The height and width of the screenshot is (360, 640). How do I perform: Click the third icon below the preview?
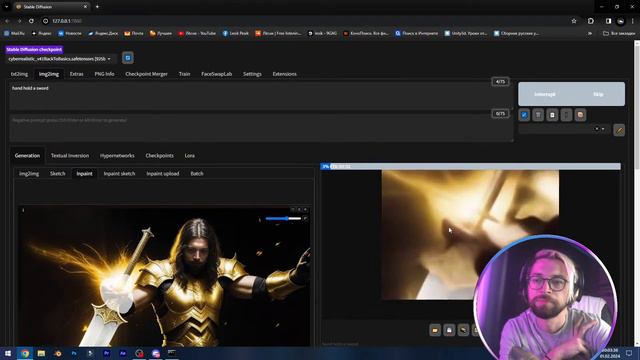(463, 330)
